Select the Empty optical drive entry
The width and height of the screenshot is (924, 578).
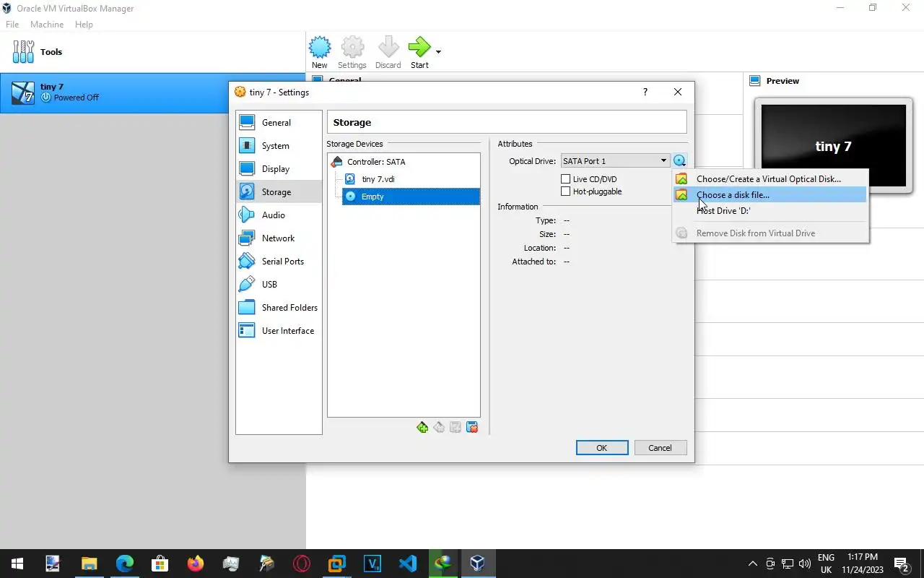point(411,197)
